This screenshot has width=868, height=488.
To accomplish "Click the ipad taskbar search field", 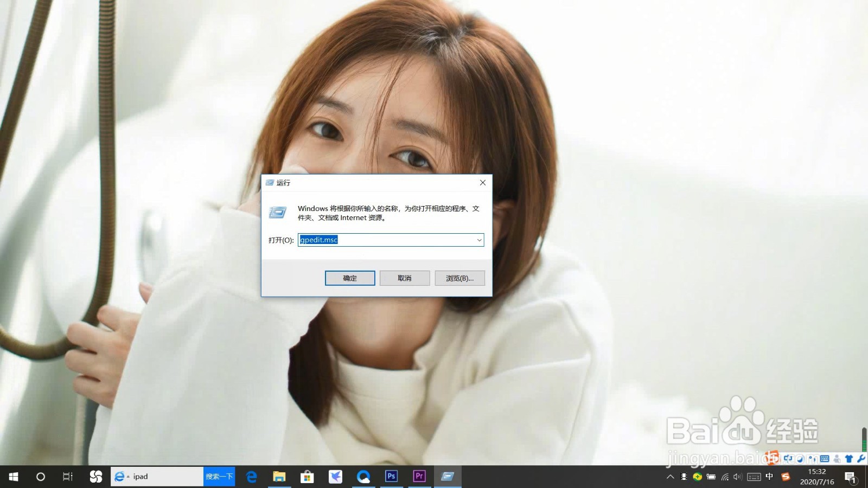I will click(157, 477).
